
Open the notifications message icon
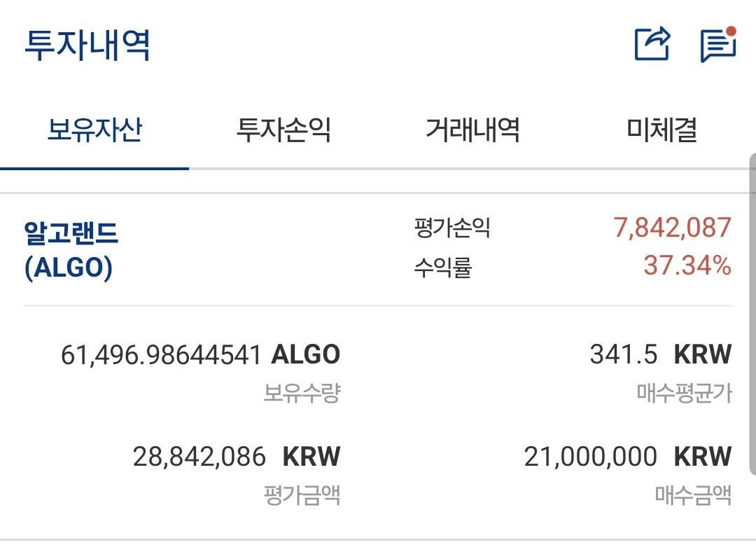pos(717,46)
